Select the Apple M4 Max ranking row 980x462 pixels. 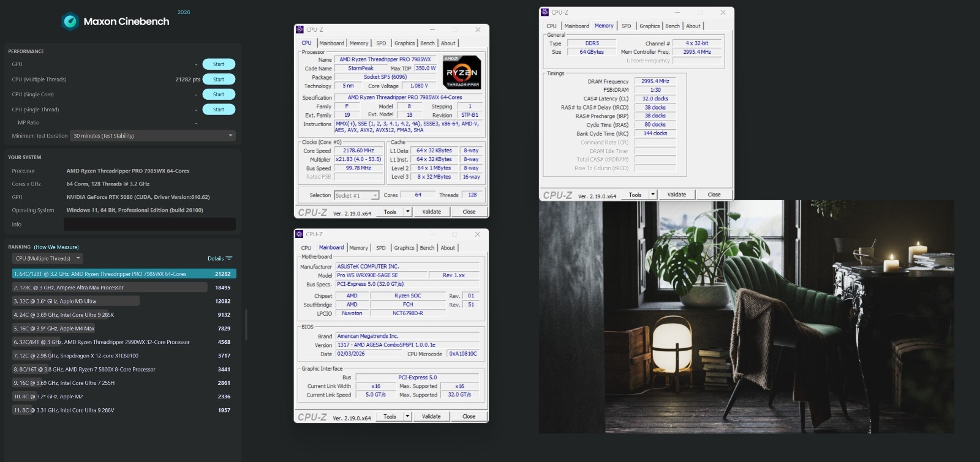[x=124, y=329]
